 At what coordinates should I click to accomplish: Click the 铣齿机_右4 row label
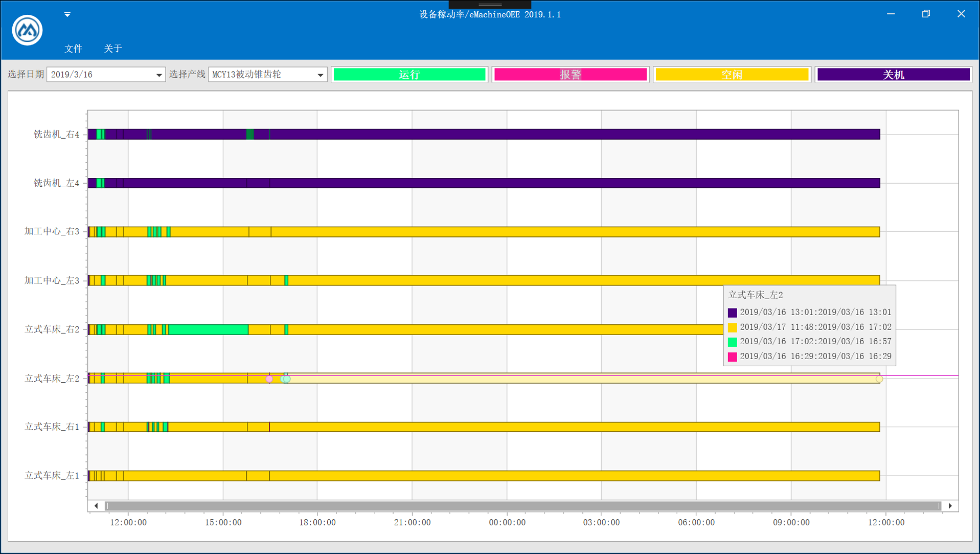pyautogui.click(x=56, y=135)
